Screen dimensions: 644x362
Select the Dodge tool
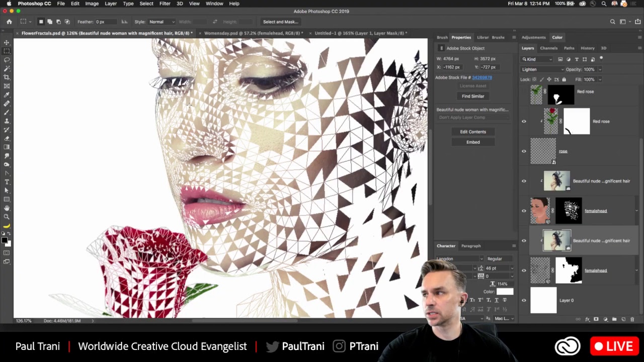point(7,164)
